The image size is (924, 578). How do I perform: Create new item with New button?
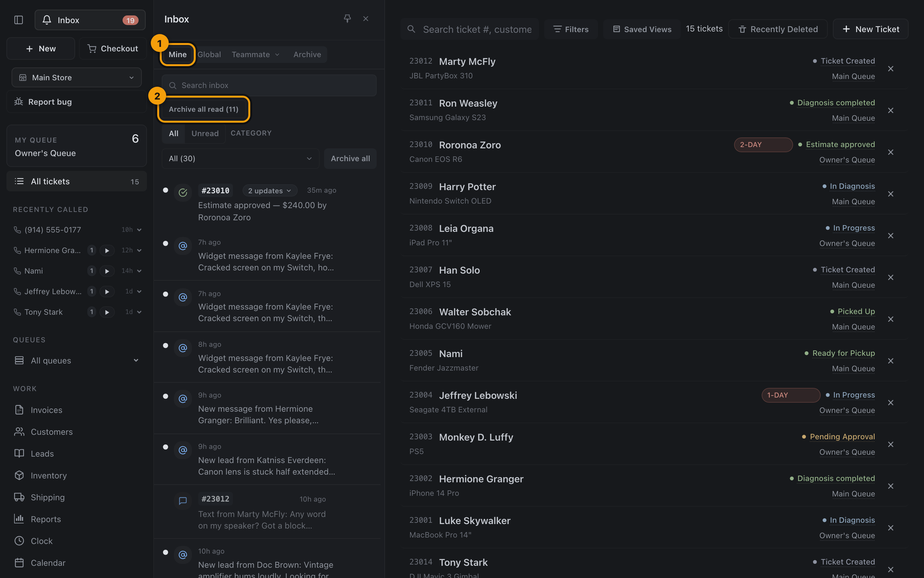pos(41,48)
